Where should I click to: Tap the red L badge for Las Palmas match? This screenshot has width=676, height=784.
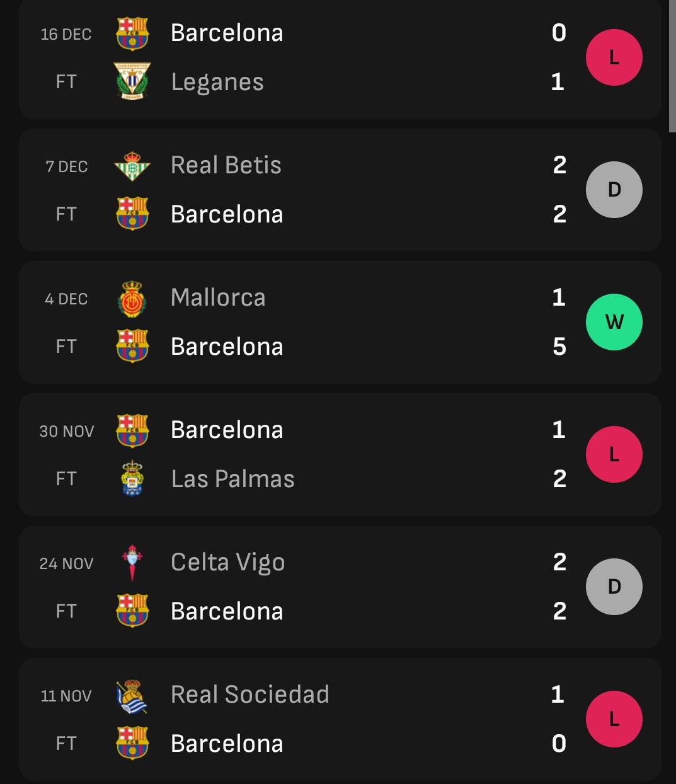click(x=614, y=454)
